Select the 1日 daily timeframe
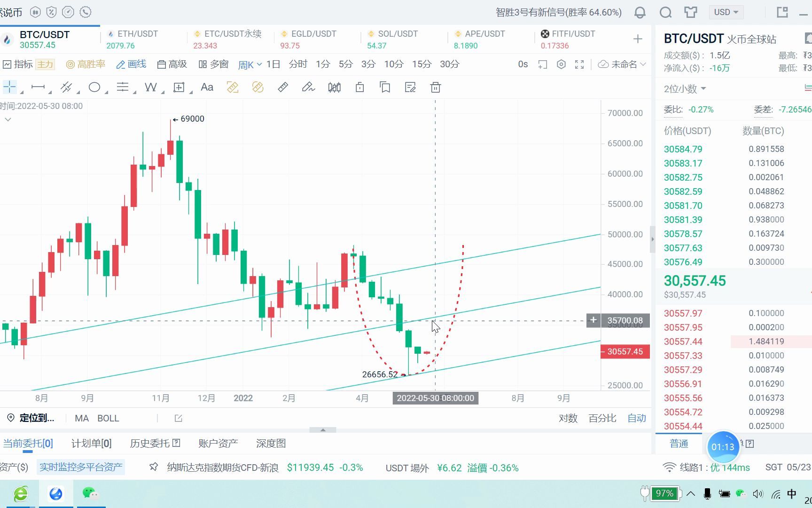The height and width of the screenshot is (508, 812). (x=273, y=64)
